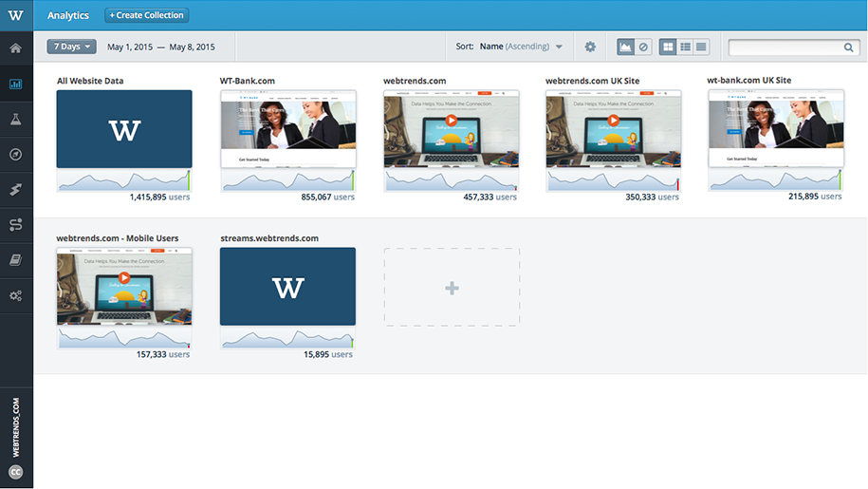Click the All Website Data sparkline chart
Image resolution: width=868 pixels, height=489 pixels.
pyautogui.click(x=124, y=180)
